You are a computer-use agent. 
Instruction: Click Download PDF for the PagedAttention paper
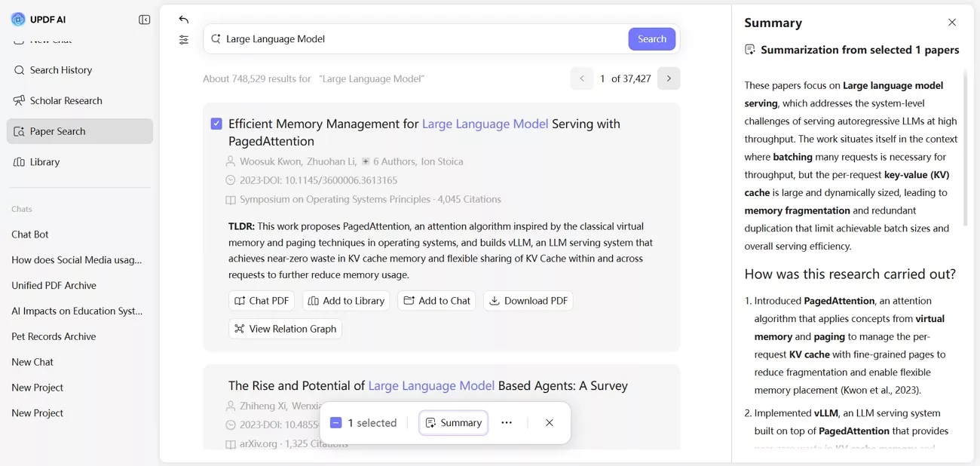(528, 300)
